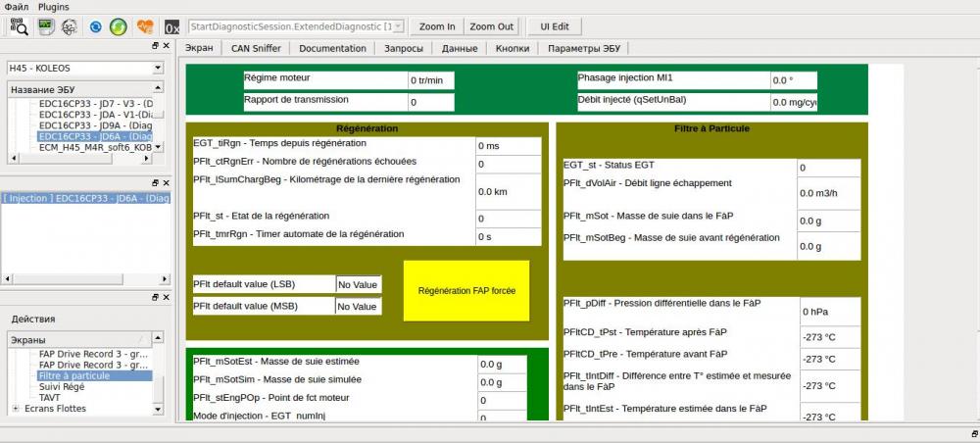Click the small blue refresh icon
The width and height of the screenshot is (980, 443).
(x=96, y=26)
